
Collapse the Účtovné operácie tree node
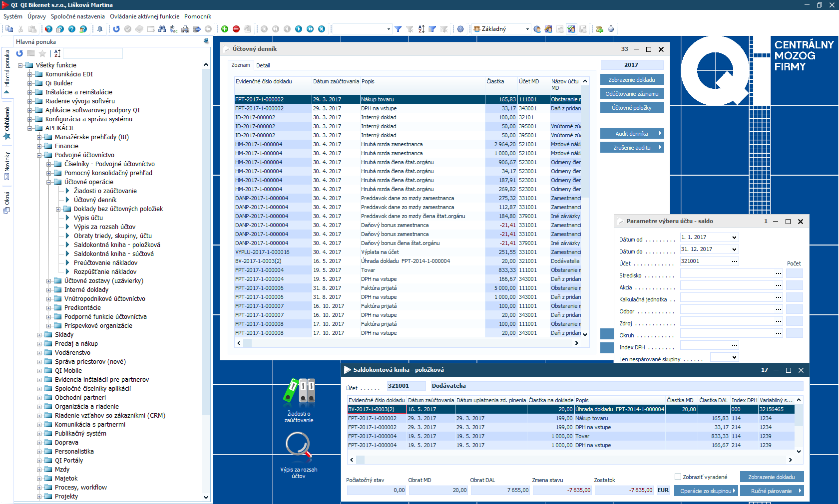pyautogui.click(x=49, y=182)
